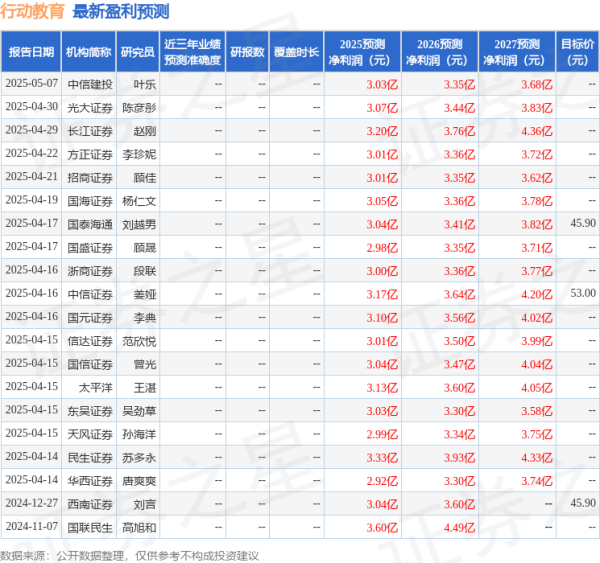Screen dimensions: 600x563
Task: Click the 近三年业绩预测准确度 header
Action: coord(192,51)
